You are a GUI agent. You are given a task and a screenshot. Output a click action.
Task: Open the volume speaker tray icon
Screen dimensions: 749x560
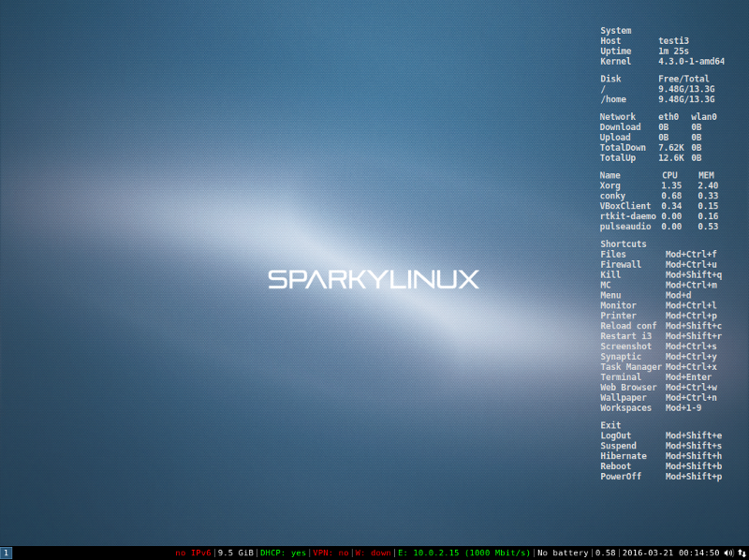[x=729, y=553]
